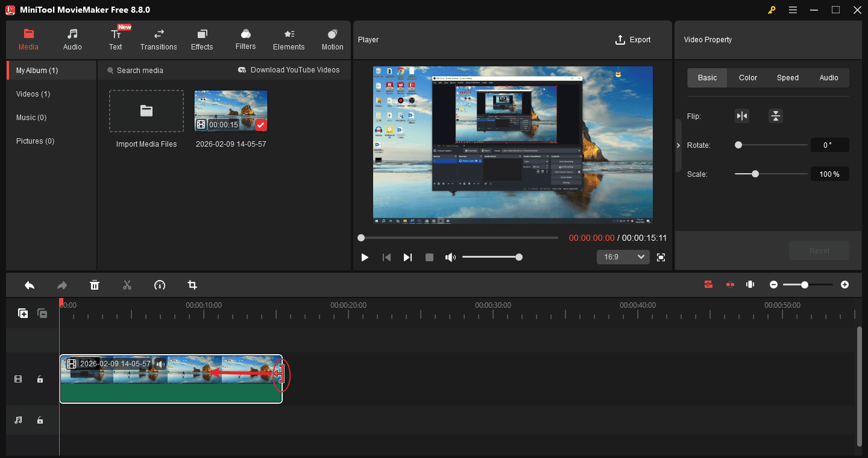The width and height of the screenshot is (868, 458).
Task: Select the 2026-02-09 14-05-57 media thumbnail
Action: [231, 111]
